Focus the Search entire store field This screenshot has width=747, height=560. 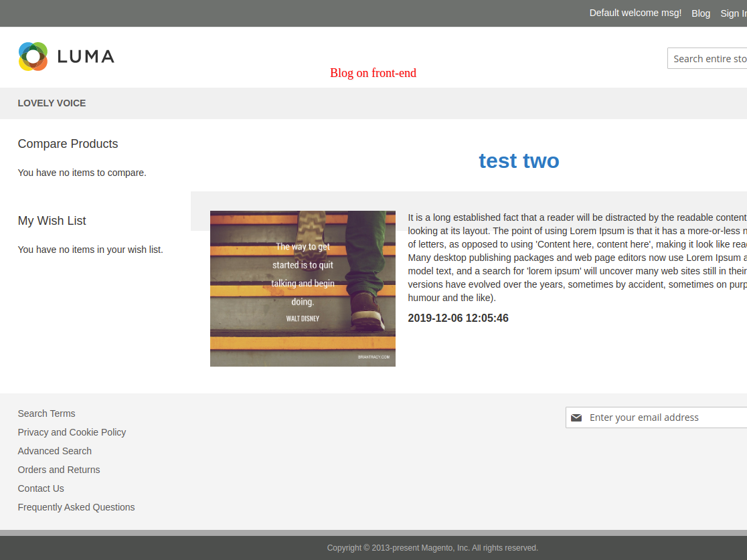pos(708,59)
